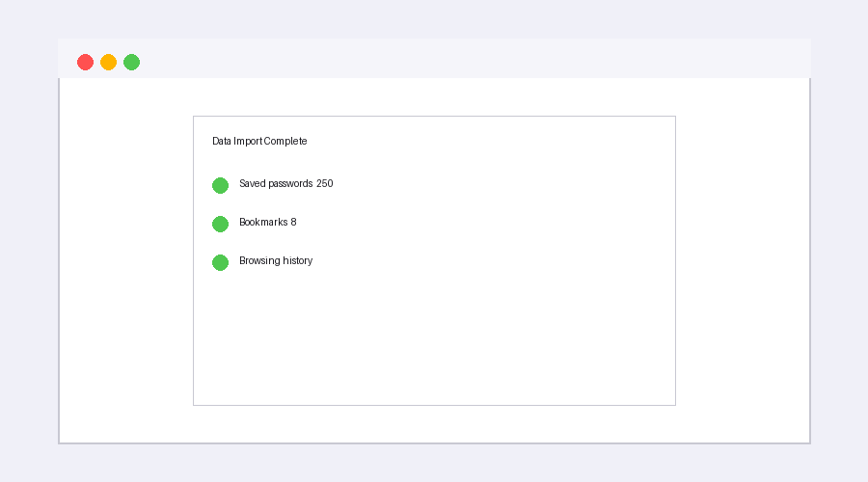Image resolution: width=868 pixels, height=482 pixels.
Task: Click the "Saved passwords" label text
Action: (x=276, y=184)
